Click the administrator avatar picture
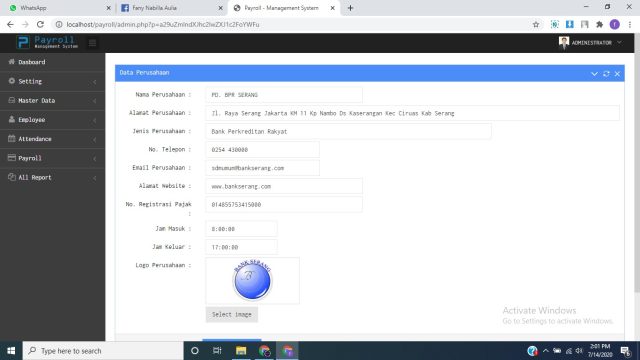This screenshot has width=640, height=360. [564, 42]
